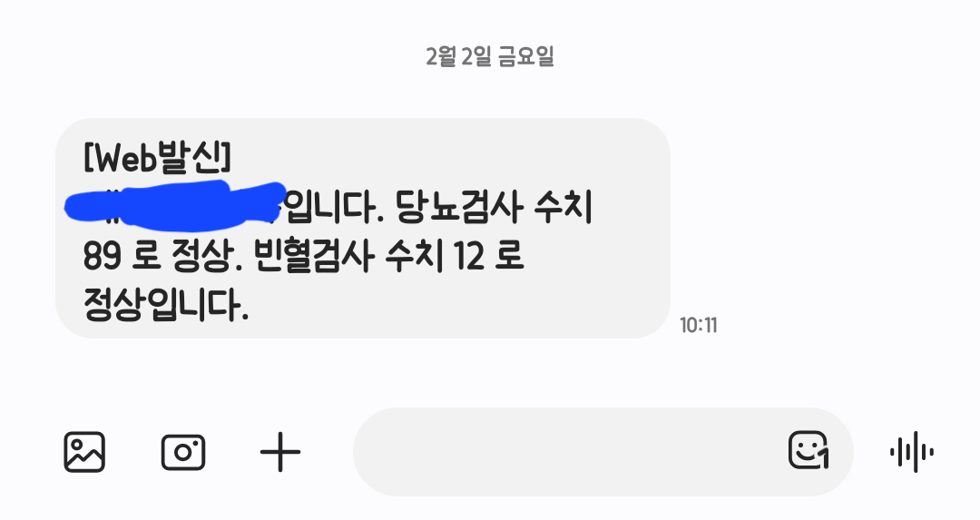Click the text 당뇨검사 수치
This screenshot has height=520, width=980.
(494, 207)
